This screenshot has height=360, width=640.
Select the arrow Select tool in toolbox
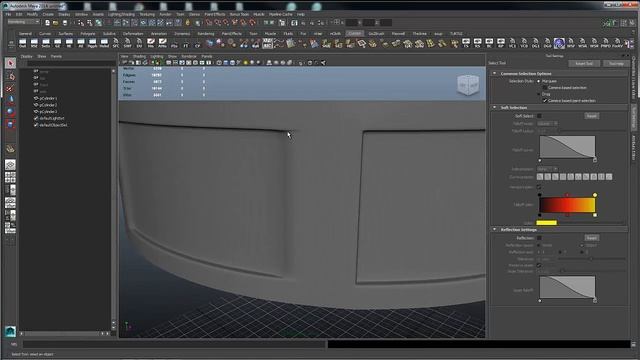[11, 63]
